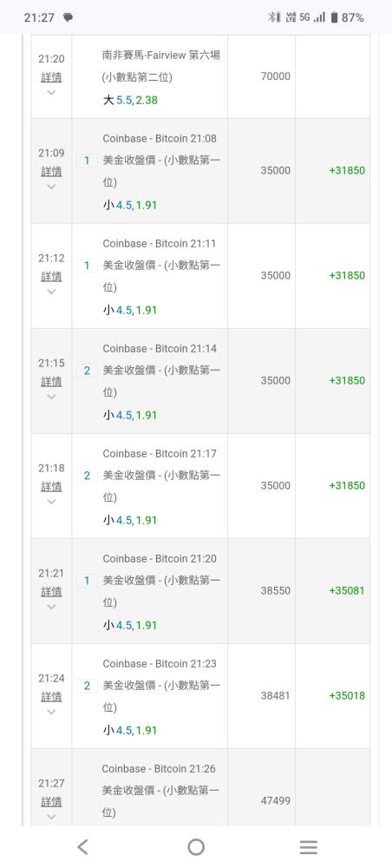Expand the chevron under 21:20 row
392x868 pixels.
(51, 93)
